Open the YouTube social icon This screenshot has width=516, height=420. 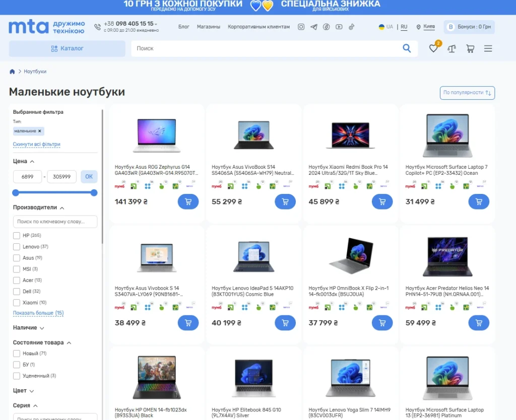click(339, 27)
